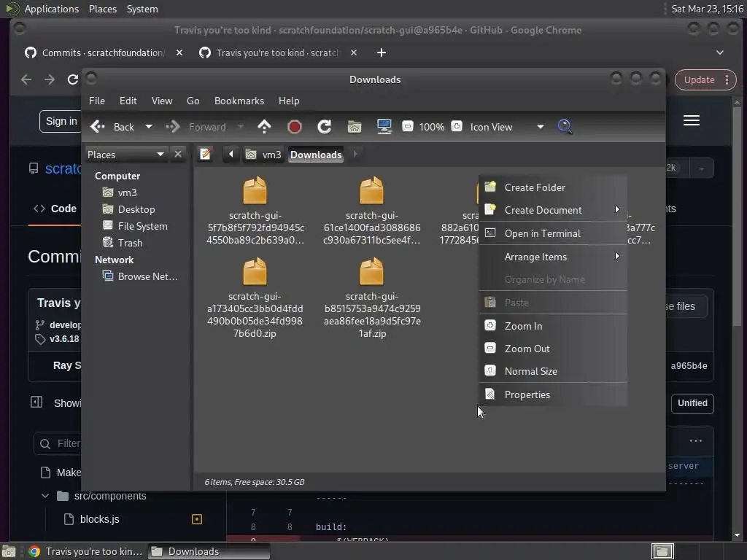
Task: Reload the Downloads folder view
Action: click(x=325, y=127)
